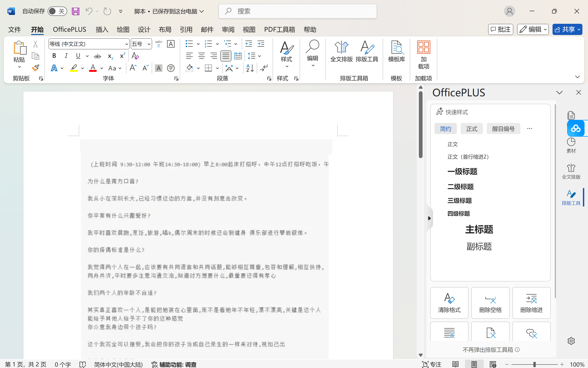This screenshot has width=588, height=368.
Task: Toggle align right
Action: point(213,56)
